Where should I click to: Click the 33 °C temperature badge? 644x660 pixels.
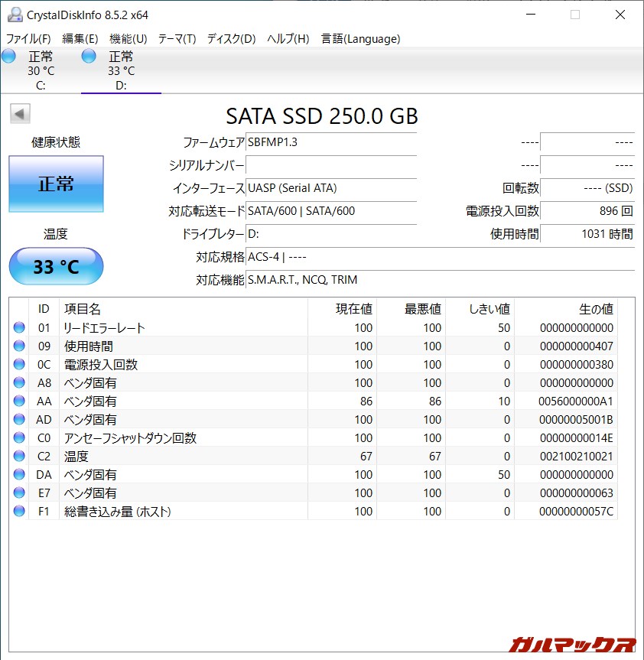[x=55, y=266]
